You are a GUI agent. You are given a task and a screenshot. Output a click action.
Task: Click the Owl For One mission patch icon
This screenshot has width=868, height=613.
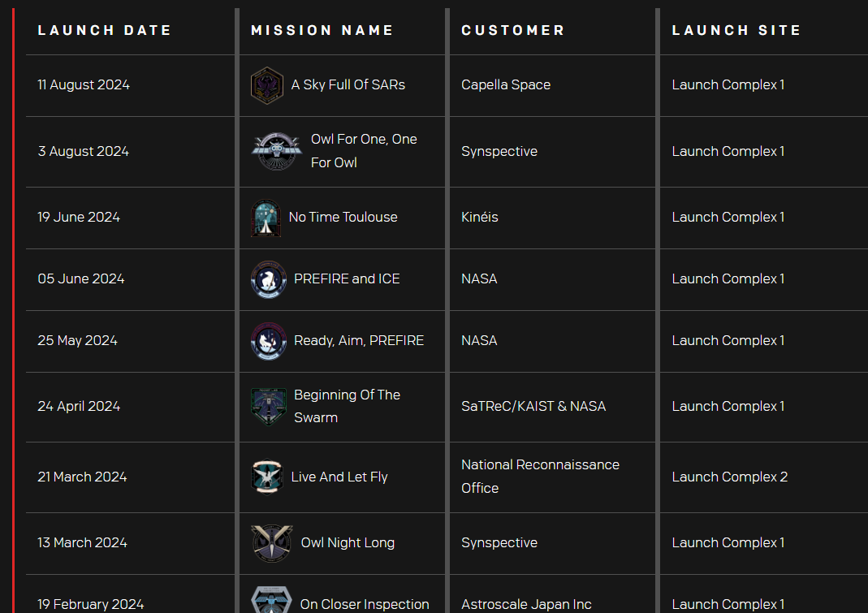(x=276, y=151)
